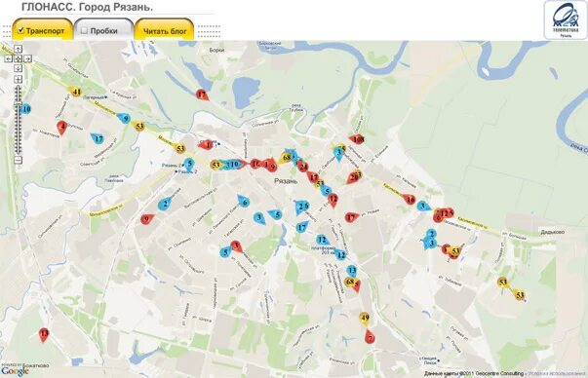Viewport: 588px width, 378px height.
Task: Open the Читать блог button
Action: pos(165,29)
